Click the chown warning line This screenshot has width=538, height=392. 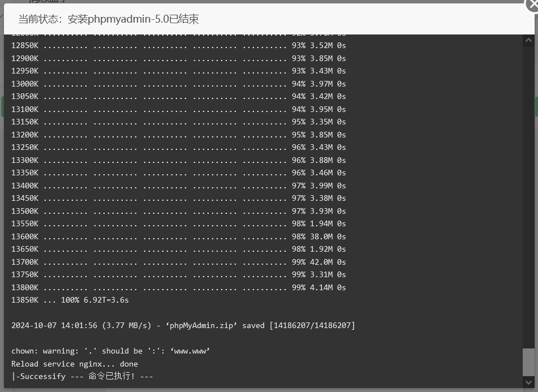pos(110,351)
